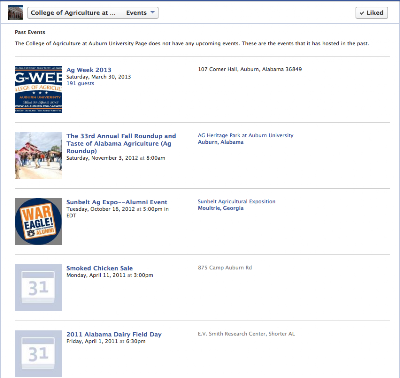This screenshot has height=378, width=400.
Task: Open Sunbelt Agricultural Exposition location link
Action: pyautogui.click(x=236, y=201)
